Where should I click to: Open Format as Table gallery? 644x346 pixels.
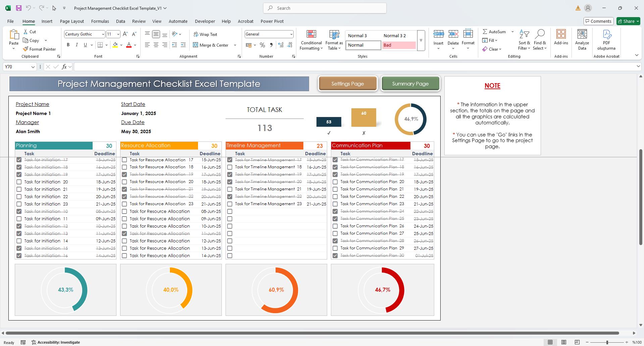click(334, 40)
